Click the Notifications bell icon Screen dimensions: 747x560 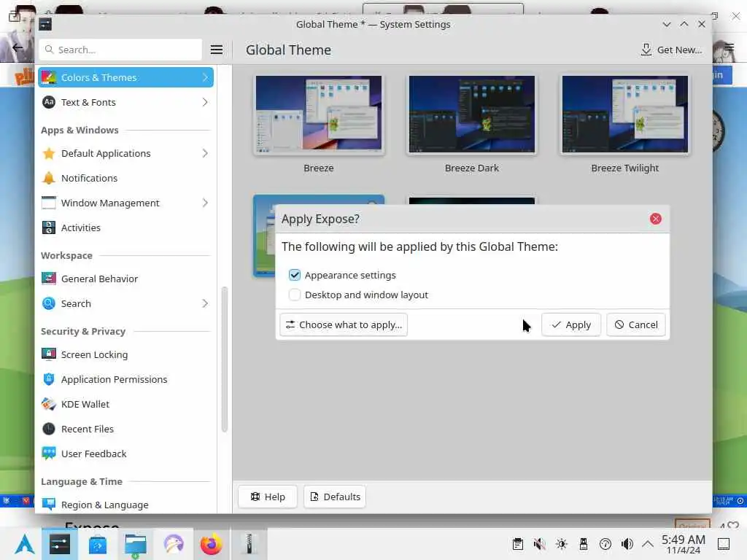[x=49, y=178]
